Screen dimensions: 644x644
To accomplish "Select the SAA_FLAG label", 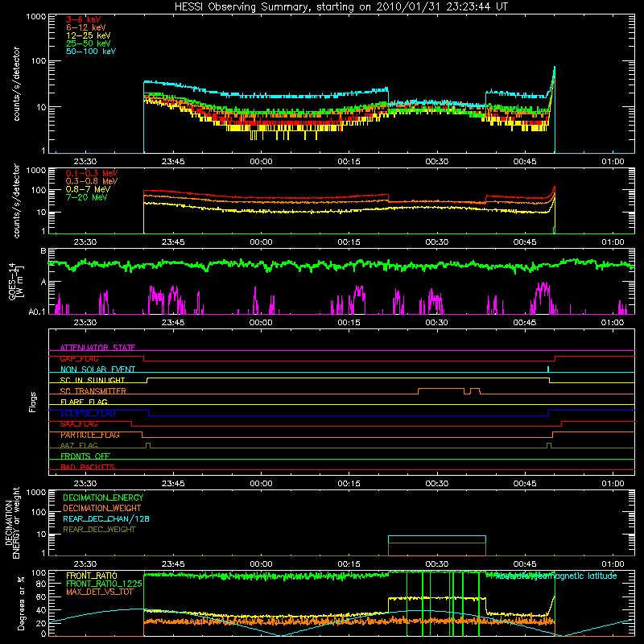I will (x=79, y=424).
